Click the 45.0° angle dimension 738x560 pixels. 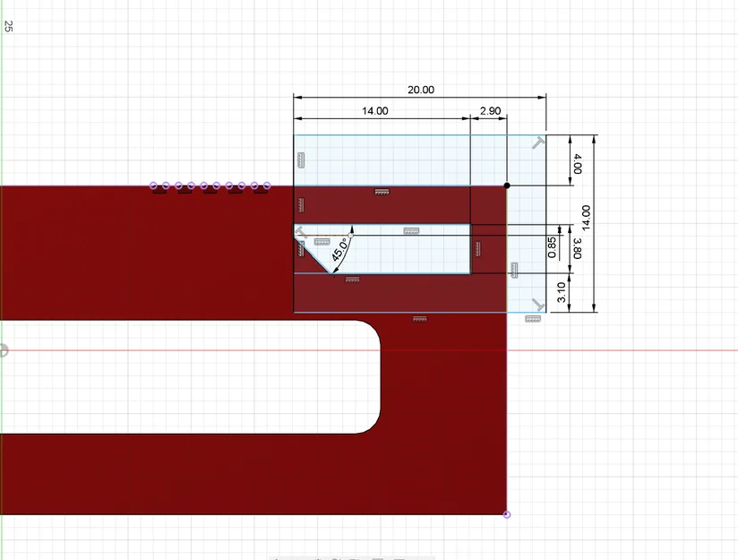click(340, 250)
